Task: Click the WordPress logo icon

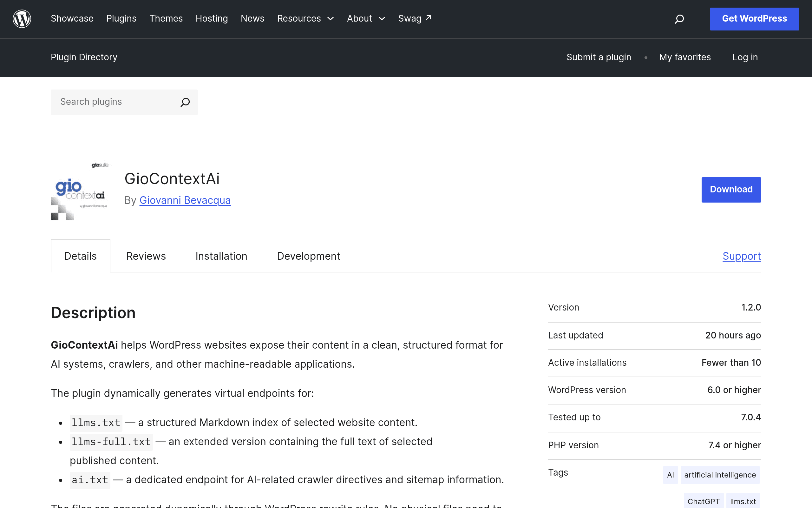Action: (x=22, y=18)
